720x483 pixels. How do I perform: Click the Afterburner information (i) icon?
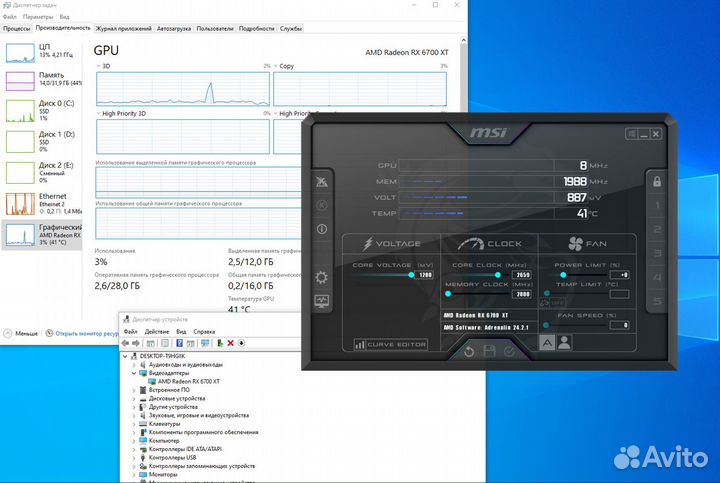[x=321, y=229]
